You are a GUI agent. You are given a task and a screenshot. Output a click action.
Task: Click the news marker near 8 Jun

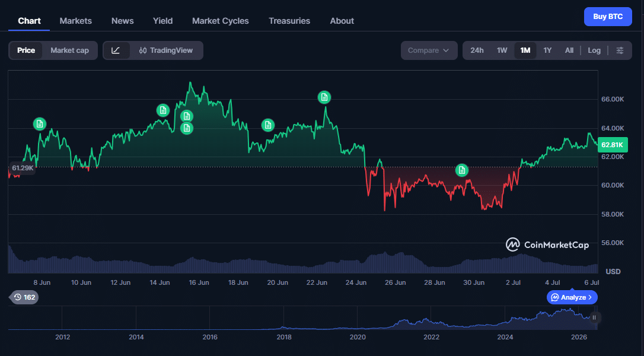coord(39,124)
